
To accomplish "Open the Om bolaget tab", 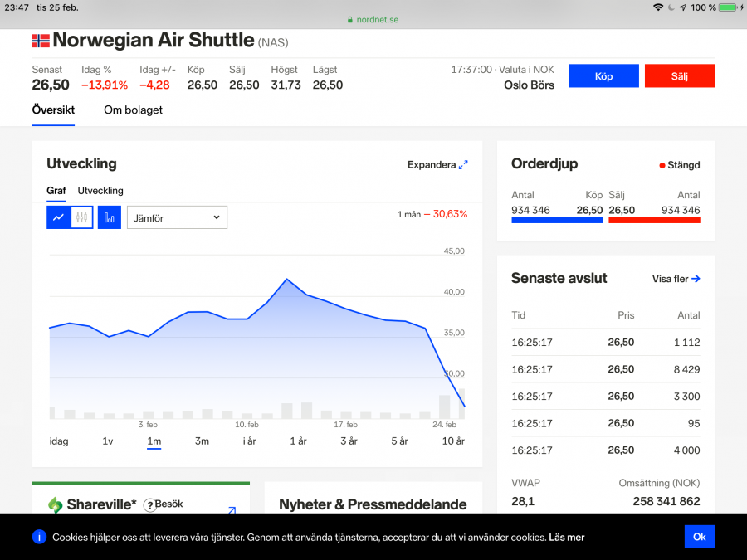I will point(133,110).
